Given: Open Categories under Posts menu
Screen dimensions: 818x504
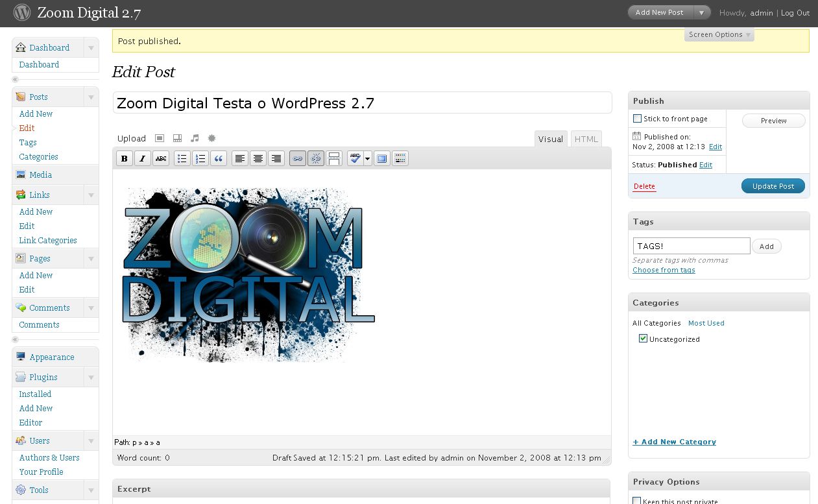Looking at the screenshot, I should click(x=38, y=156).
